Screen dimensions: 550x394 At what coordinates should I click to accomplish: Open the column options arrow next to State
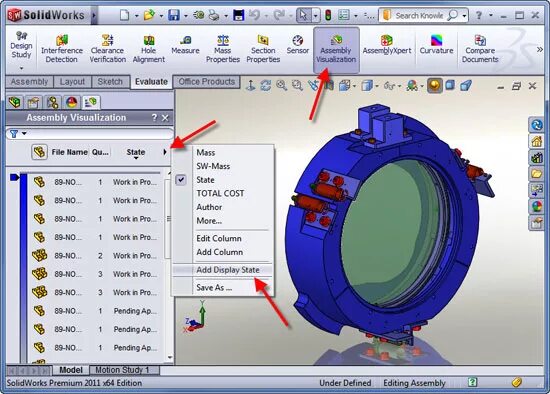[165, 152]
